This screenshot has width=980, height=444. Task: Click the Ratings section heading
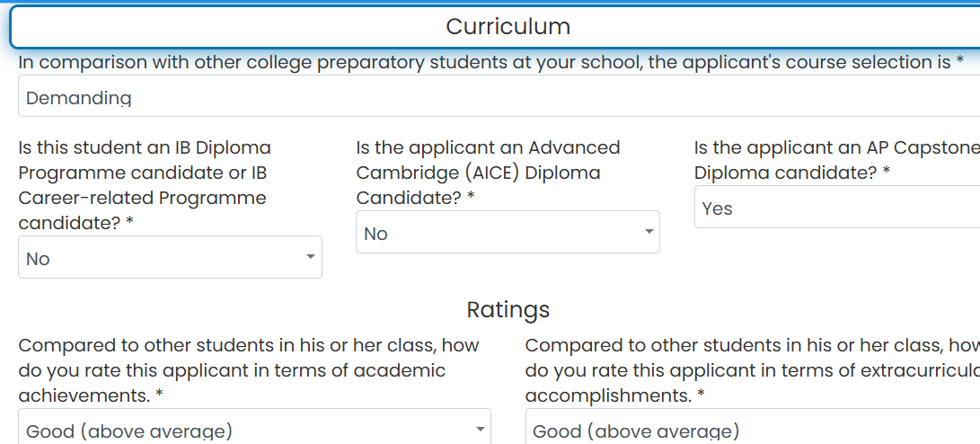508,309
